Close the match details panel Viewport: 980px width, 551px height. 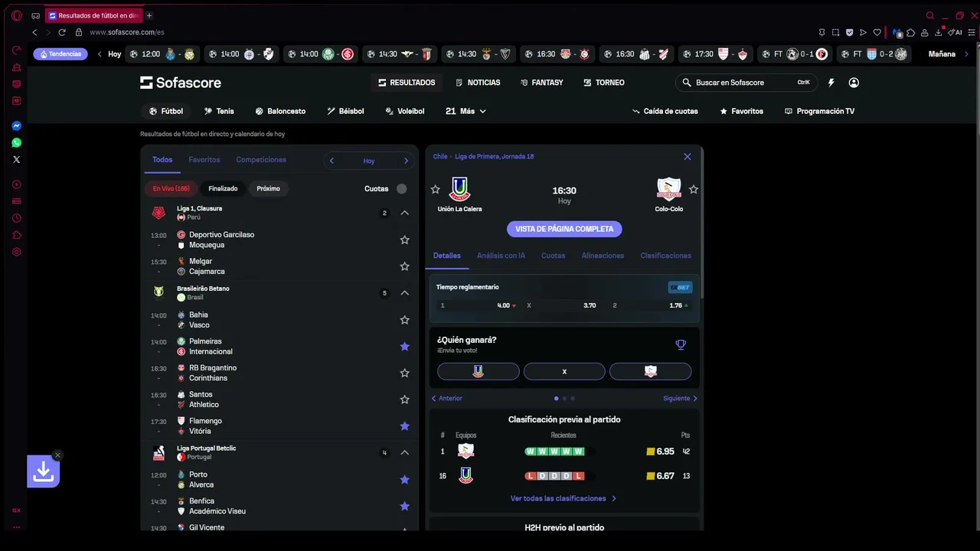point(688,156)
